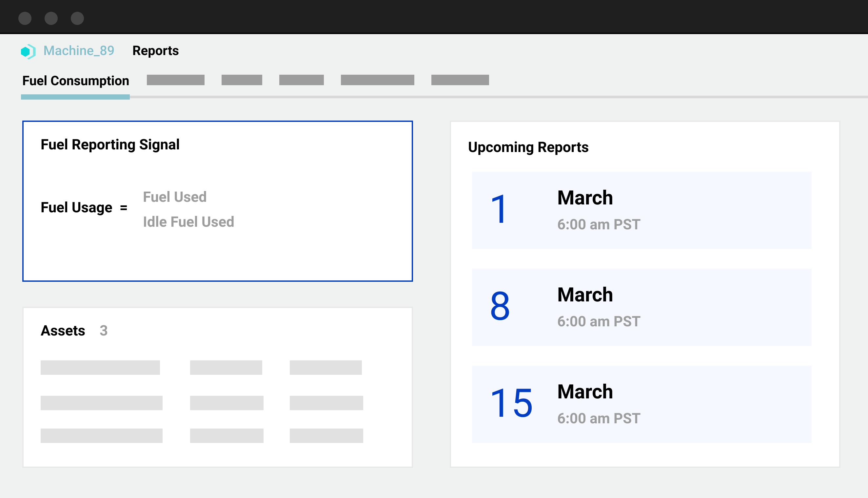868x498 pixels.
Task: Click the Assets count of 3
Action: point(104,331)
